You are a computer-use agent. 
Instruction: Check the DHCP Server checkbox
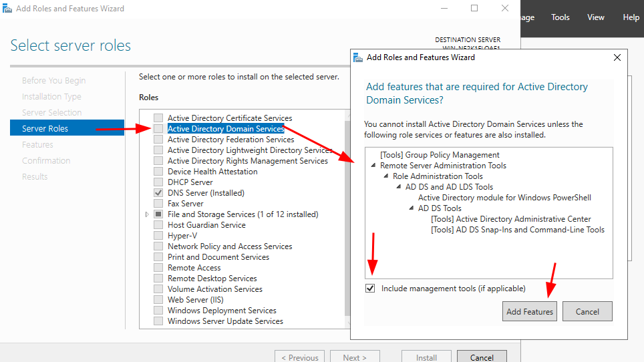click(x=158, y=182)
